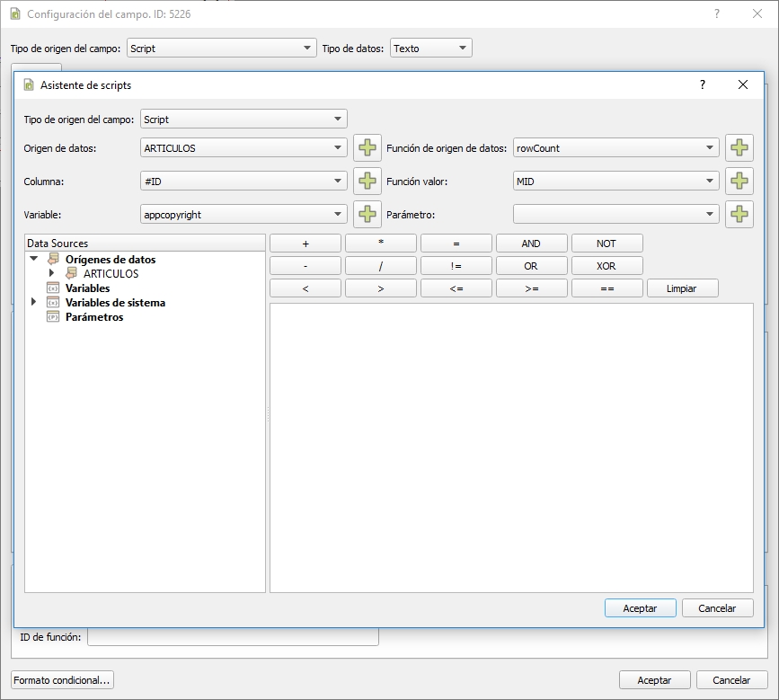
Task: Select Parámetros in the Data Sources tree
Action: click(x=94, y=317)
